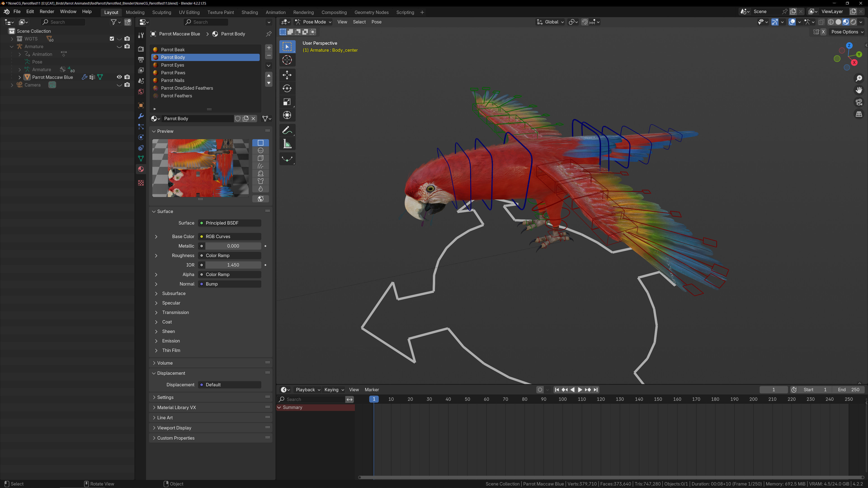Click the Displacement Default button
This screenshot has width=868, height=488.
click(230, 385)
